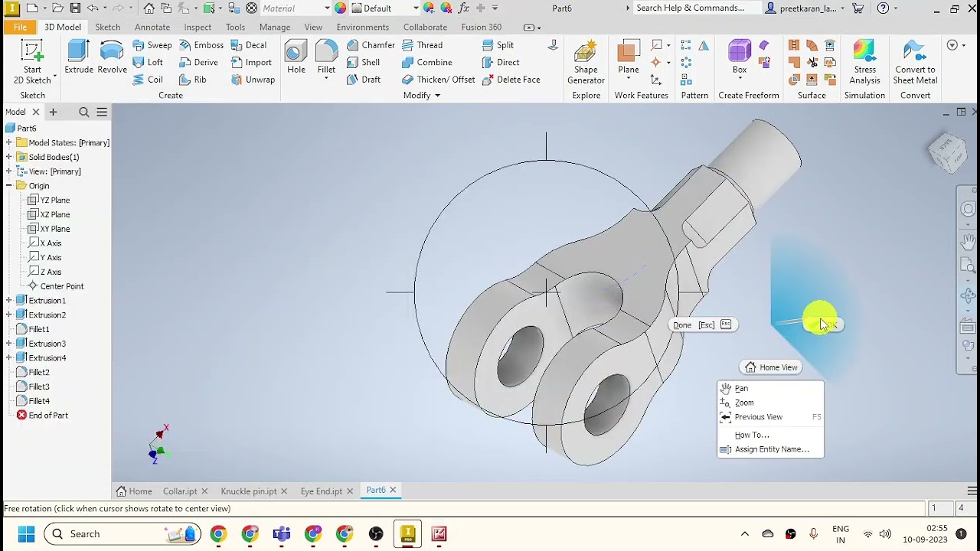Screen dimensions: 980x551
Task: Expand Solid Bodies(1) node
Action: pos(8,157)
